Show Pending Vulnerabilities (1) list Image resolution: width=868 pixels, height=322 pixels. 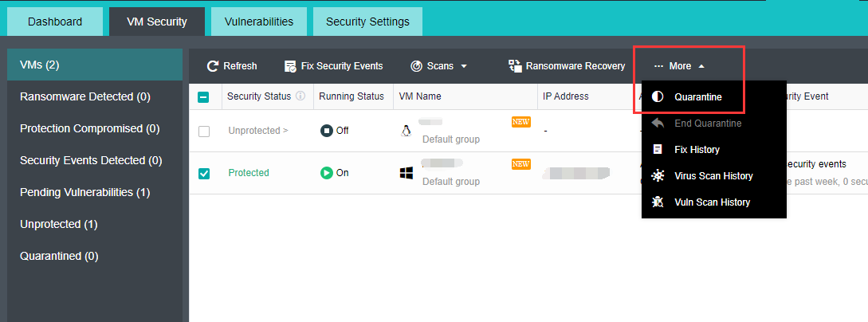(84, 192)
